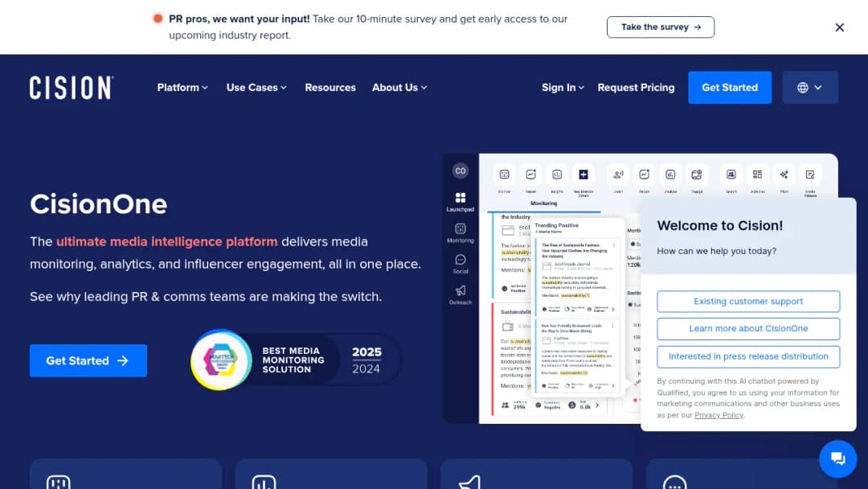Open the globe language selector
This screenshot has height=489, width=868.
810,88
